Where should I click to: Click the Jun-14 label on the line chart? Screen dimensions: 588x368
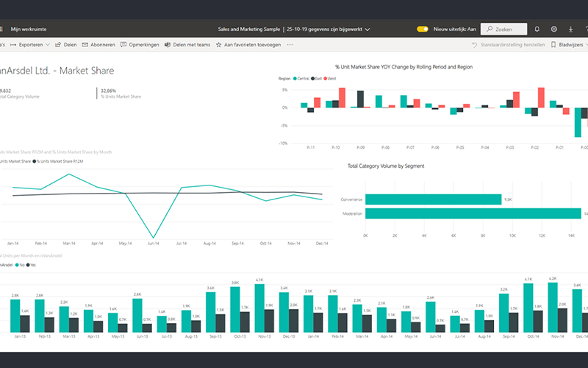pos(153,244)
